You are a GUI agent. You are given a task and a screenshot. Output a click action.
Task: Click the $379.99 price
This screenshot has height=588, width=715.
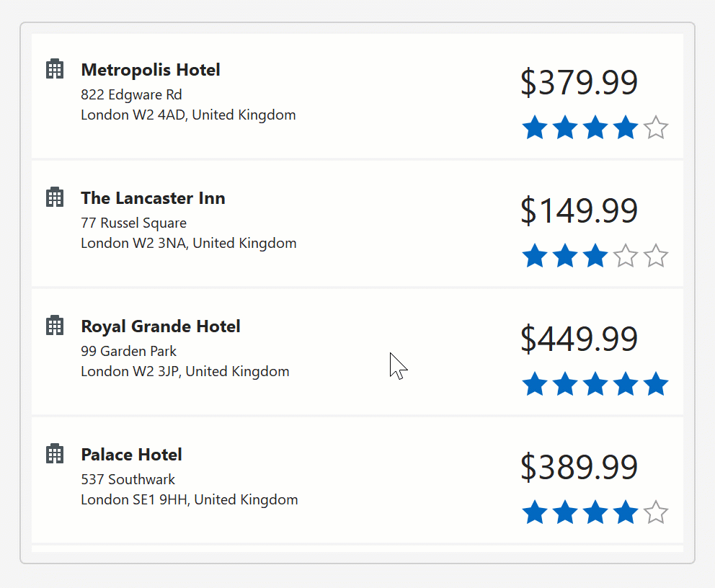(579, 82)
